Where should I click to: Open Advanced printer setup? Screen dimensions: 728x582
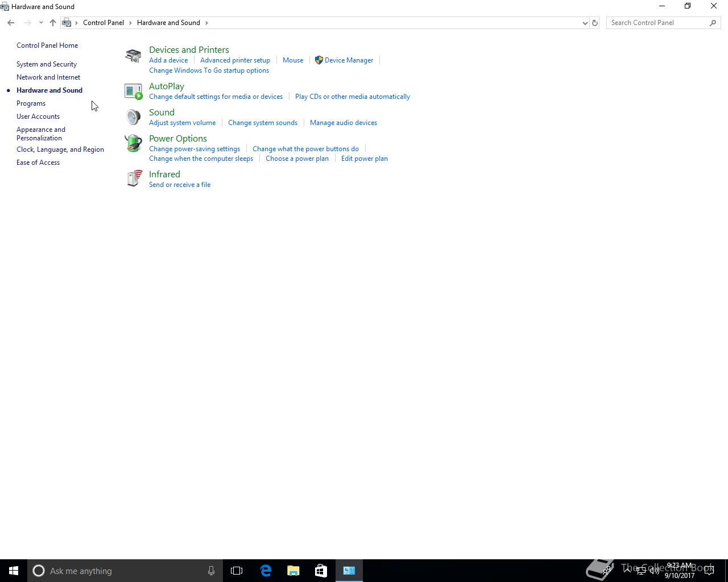[x=235, y=60]
